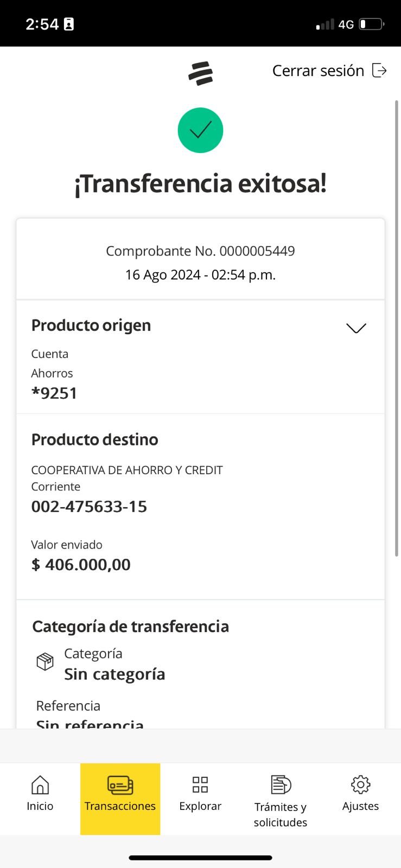The image size is (401, 868).
Task: Tap the Bancolombia logo icon
Action: pyautogui.click(x=201, y=74)
